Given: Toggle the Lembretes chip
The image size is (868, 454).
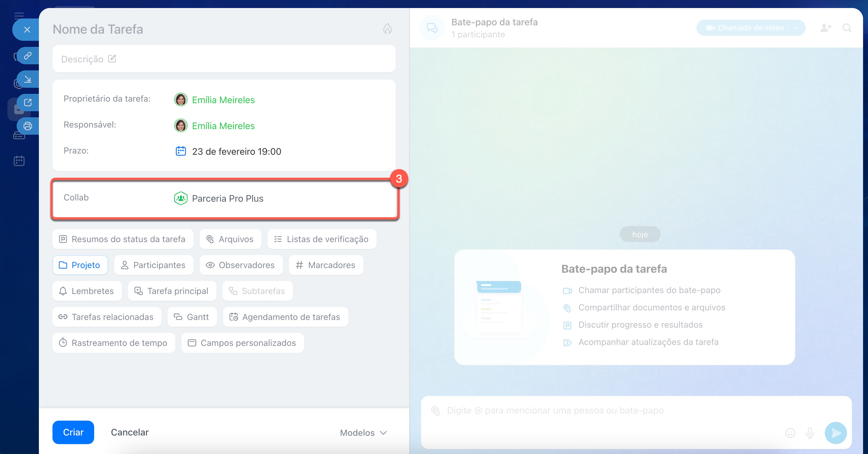Looking at the screenshot, I should [x=87, y=291].
